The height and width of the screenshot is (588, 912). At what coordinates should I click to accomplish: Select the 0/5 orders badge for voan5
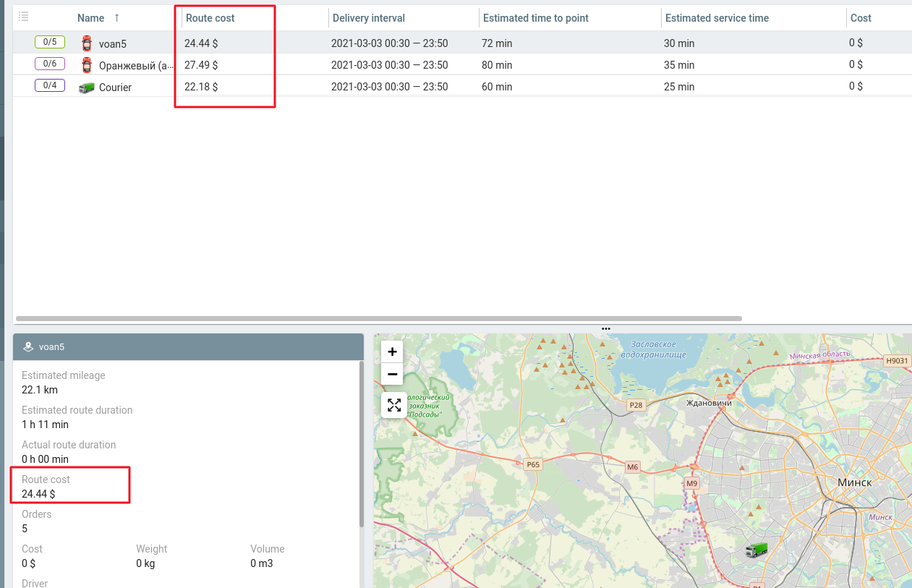click(50, 42)
